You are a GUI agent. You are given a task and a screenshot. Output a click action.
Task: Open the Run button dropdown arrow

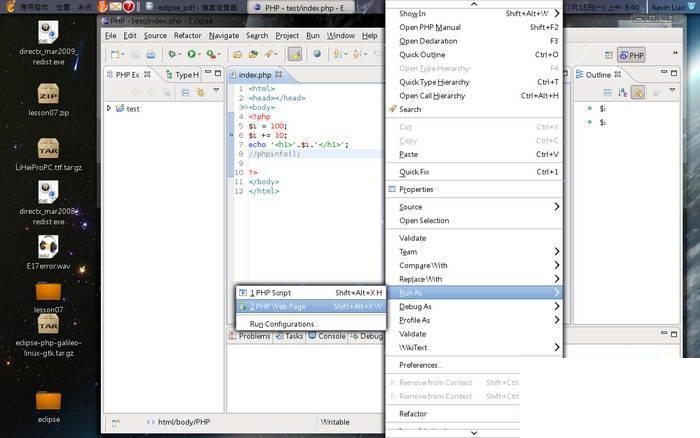tap(199, 55)
